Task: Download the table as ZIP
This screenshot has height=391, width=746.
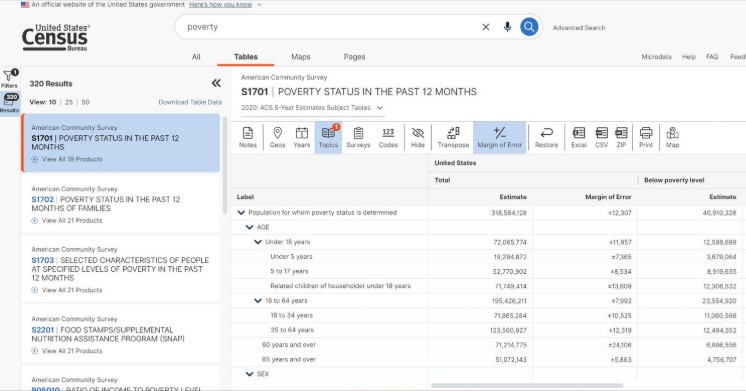Action: click(x=621, y=137)
